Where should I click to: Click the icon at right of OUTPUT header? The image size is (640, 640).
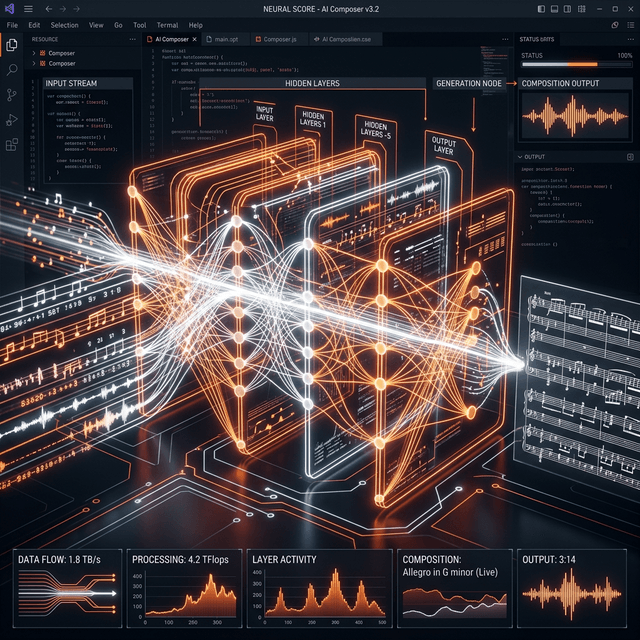point(630,157)
